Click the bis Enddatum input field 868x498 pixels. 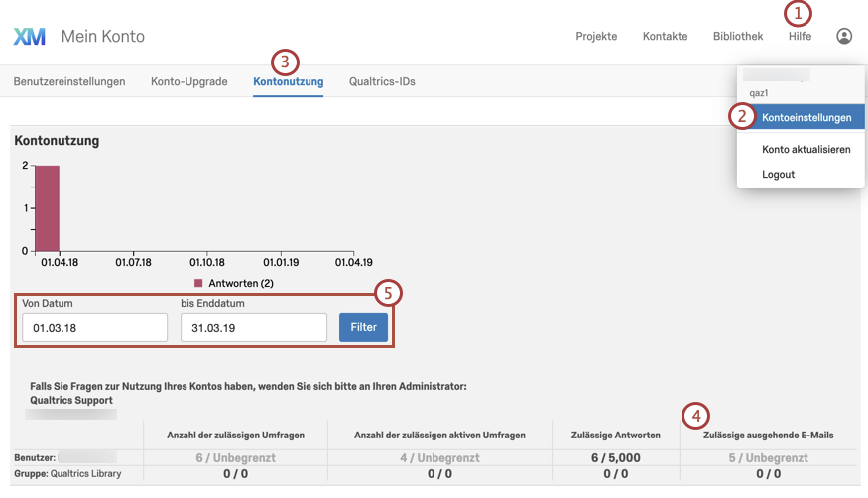254,328
